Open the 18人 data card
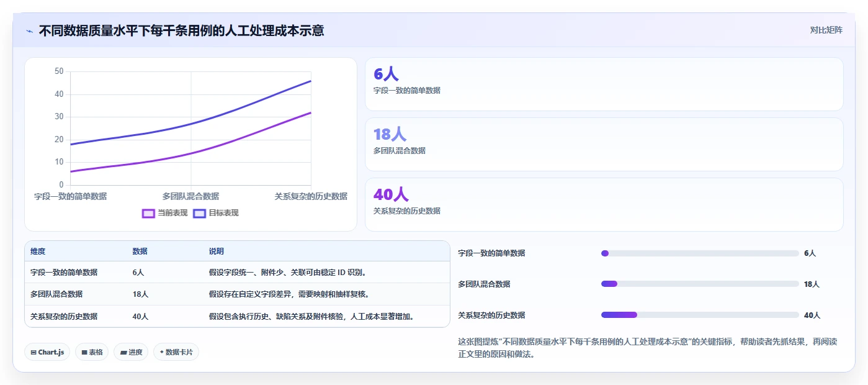 tap(604, 145)
